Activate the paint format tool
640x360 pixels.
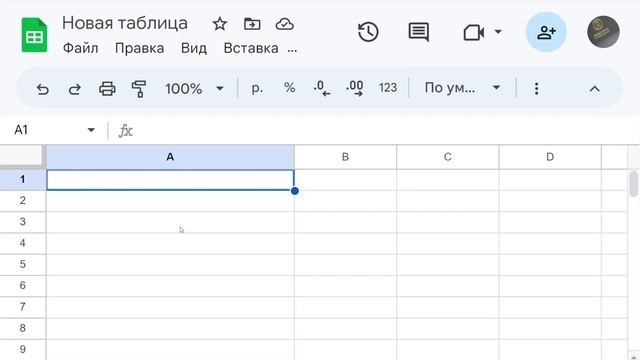coord(139,89)
